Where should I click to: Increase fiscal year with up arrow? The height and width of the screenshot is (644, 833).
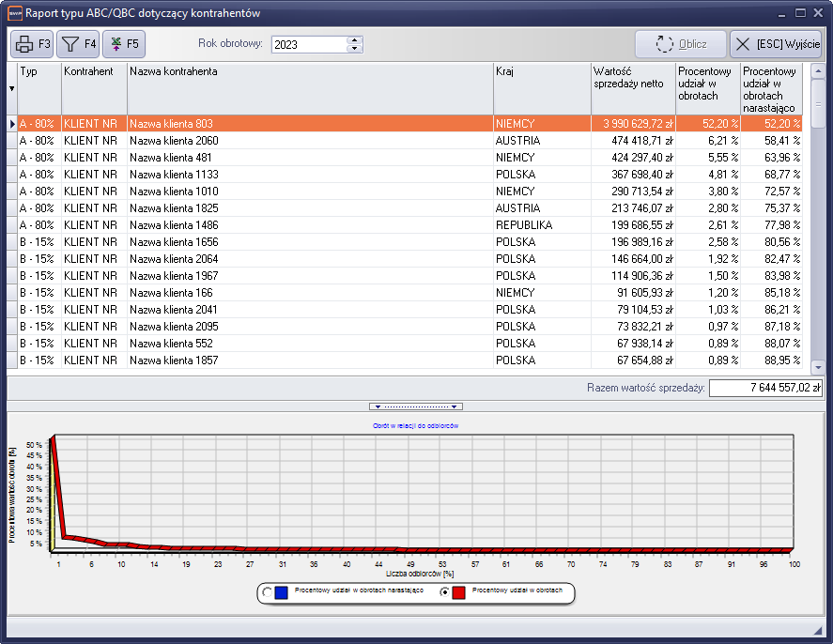[354, 40]
